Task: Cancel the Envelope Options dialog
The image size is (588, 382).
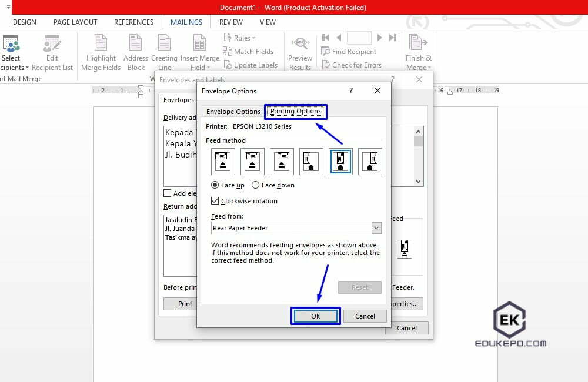Action: click(365, 316)
